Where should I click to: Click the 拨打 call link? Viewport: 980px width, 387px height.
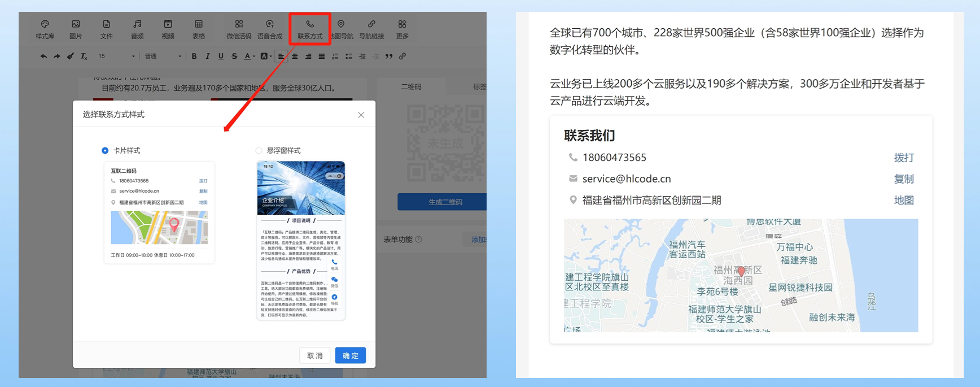(x=903, y=158)
